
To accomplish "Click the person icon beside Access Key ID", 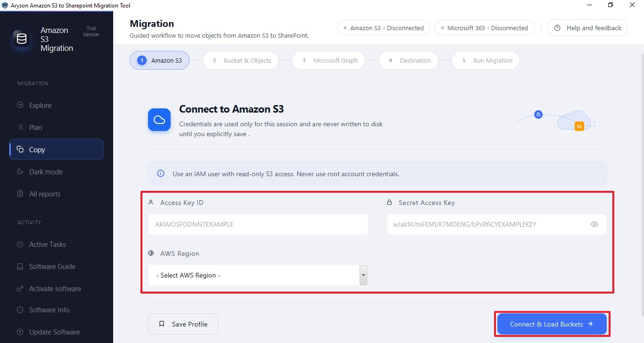I will click(151, 203).
